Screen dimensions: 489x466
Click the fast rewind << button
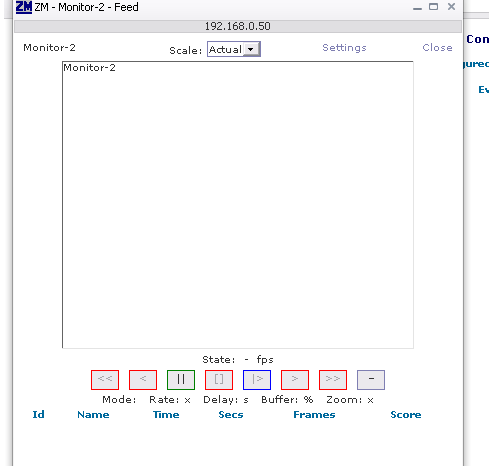[105, 380]
